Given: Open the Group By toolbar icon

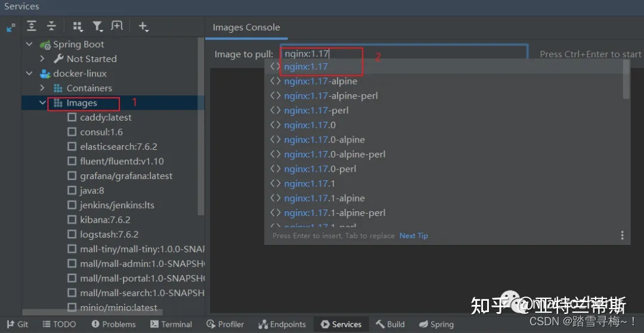Looking at the screenshot, I should [77, 27].
